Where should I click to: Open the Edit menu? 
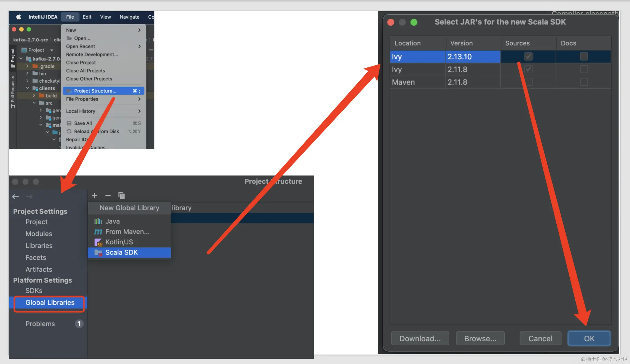[x=87, y=17]
